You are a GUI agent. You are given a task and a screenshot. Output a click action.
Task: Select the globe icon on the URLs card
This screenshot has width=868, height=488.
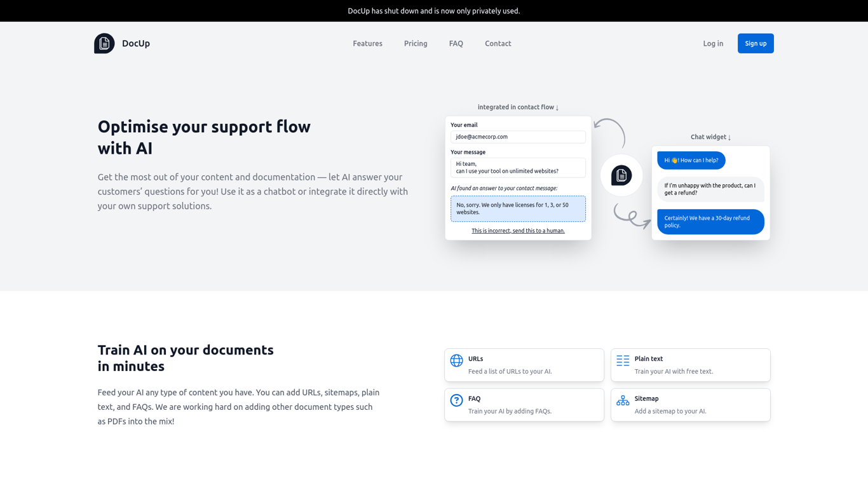[x=456, y=360]
